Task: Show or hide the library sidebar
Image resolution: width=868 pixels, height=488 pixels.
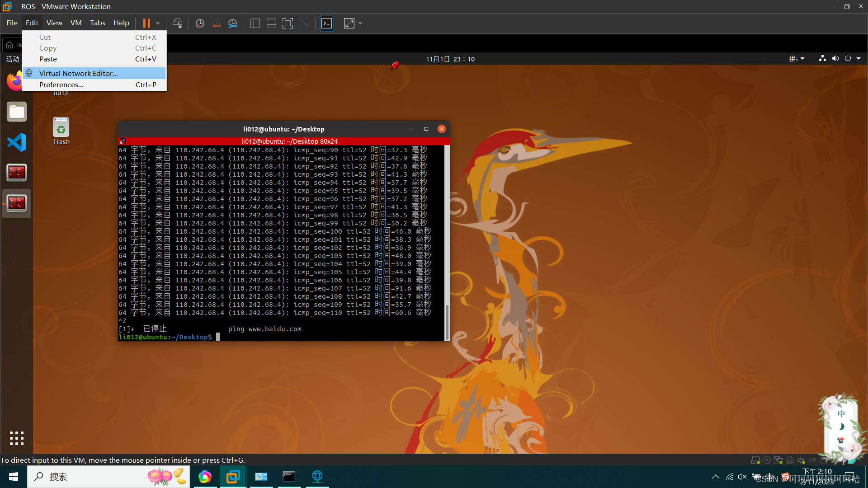Action: pos(255,23)
